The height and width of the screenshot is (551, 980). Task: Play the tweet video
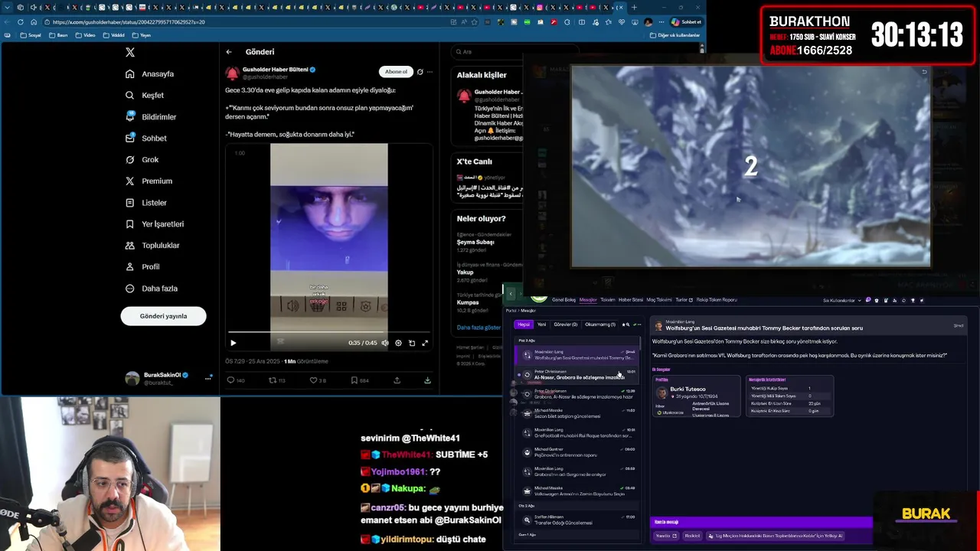tap(234, 343)
